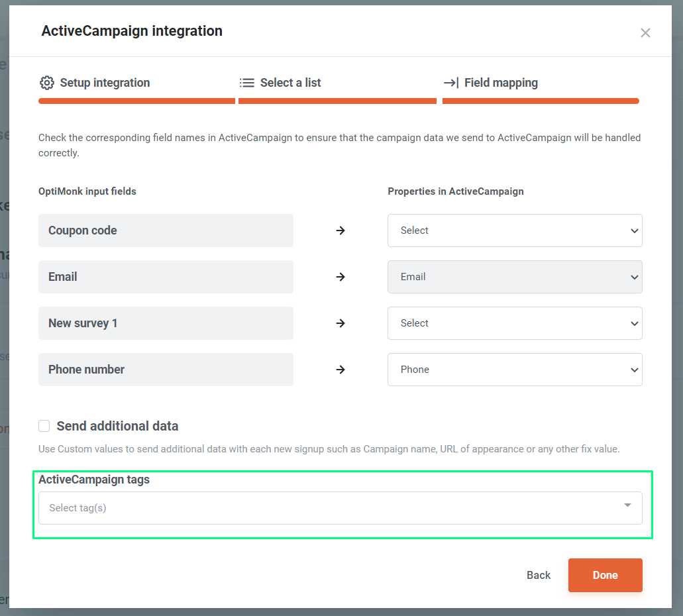Click the arrow beside New survey 1
The width and height of the screenshot is (683, 616).
[341, 323]
